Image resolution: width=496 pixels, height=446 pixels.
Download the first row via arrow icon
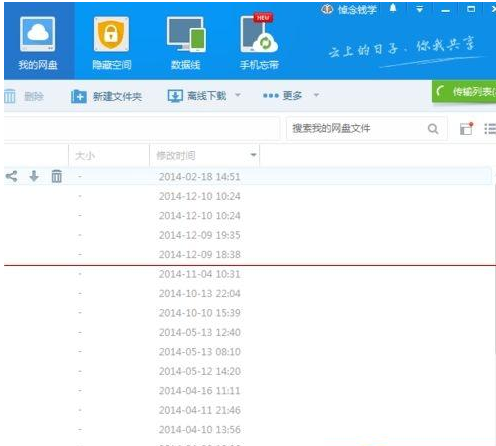34,176
